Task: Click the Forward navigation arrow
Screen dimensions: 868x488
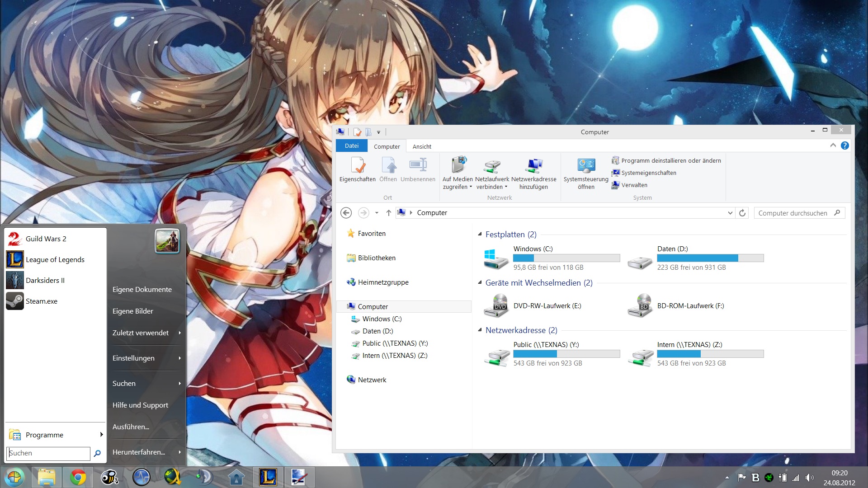Action: tap(363, 213)
